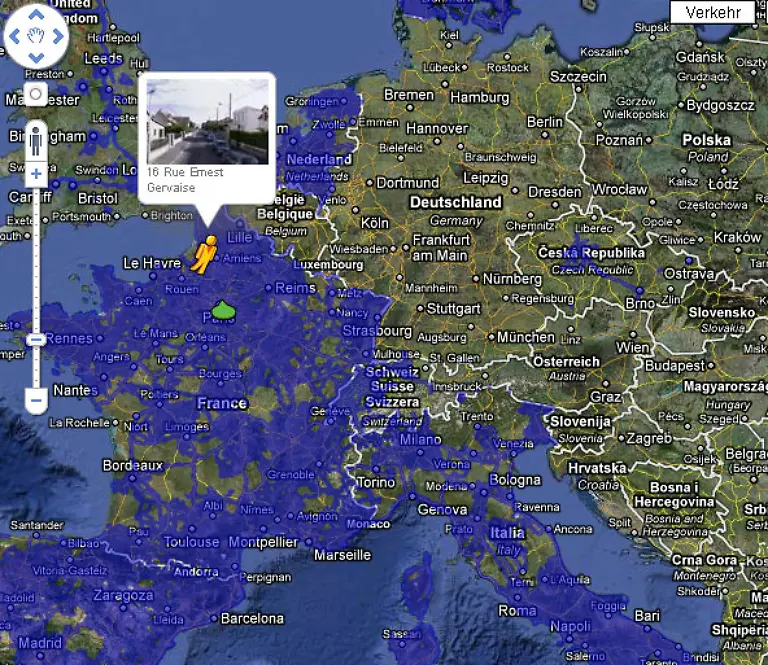Click the Deutschland country label
The height and width of the screenshot is (665, 768).
tap(455, 202)
